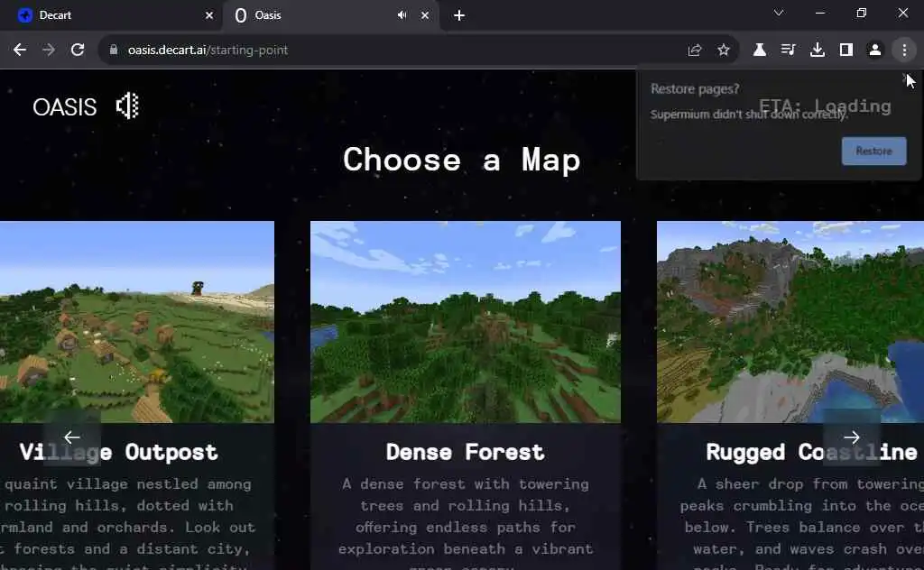Open a new tab
Image resolution: width=924 pixels, height=570 pixels.
459,15
